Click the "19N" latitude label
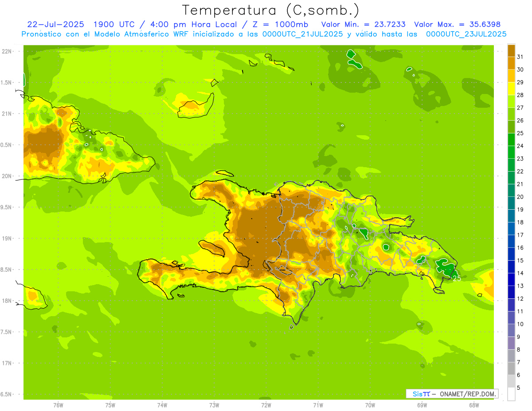 (6, 238)
